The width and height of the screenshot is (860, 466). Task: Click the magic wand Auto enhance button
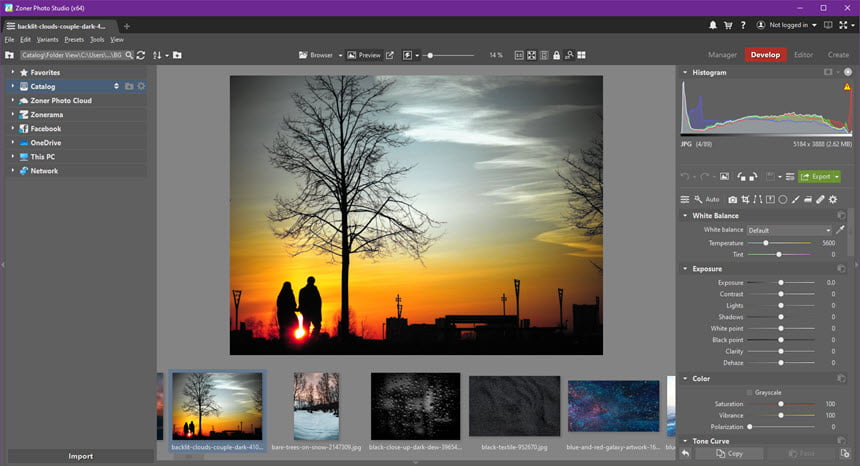706,200
